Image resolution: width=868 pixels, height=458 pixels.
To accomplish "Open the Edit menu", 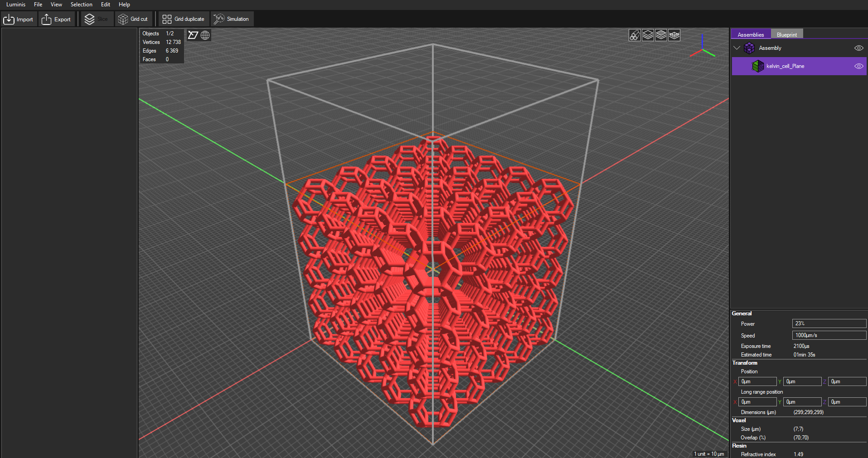I will point(106,5).
